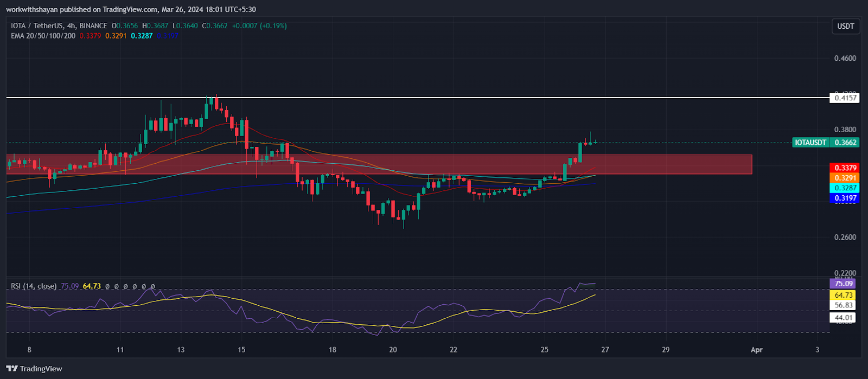Click date label 22 on time axis
868x379 pixels.
[454, 350]
